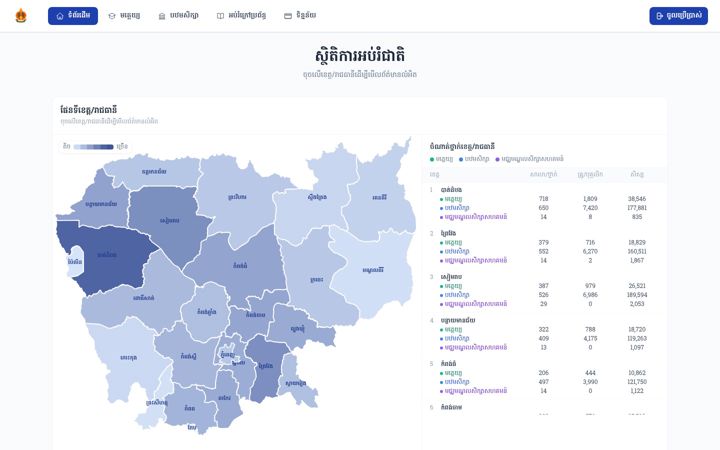Select Prey Veng province on the map

coord(265,366)
